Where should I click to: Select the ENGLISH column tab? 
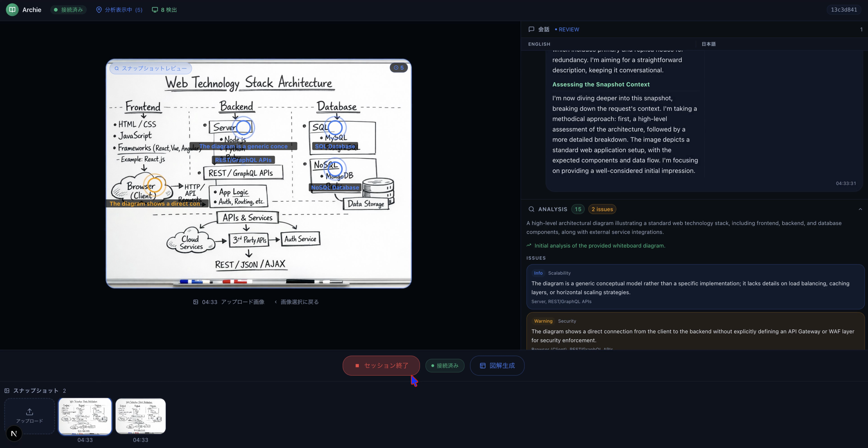(x=539, y=44)
